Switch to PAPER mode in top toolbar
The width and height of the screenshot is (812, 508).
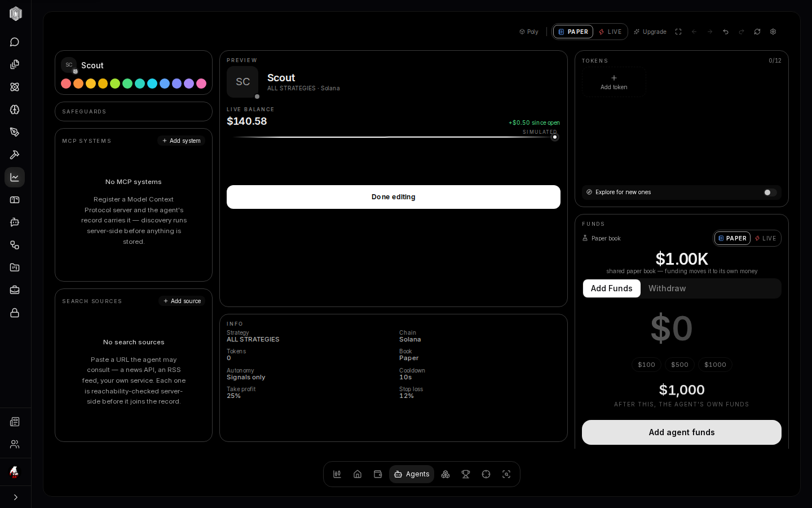pyautogui.click(x=573, y=32)
